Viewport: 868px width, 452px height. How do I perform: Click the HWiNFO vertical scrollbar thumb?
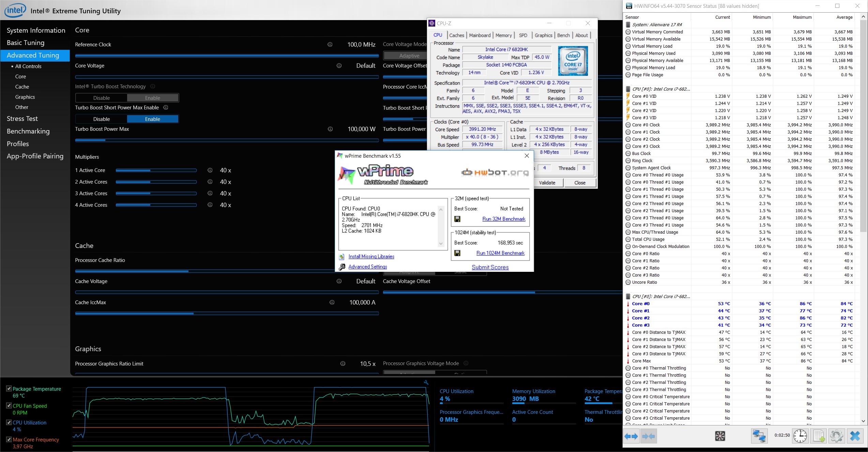[x=864, y=126]
